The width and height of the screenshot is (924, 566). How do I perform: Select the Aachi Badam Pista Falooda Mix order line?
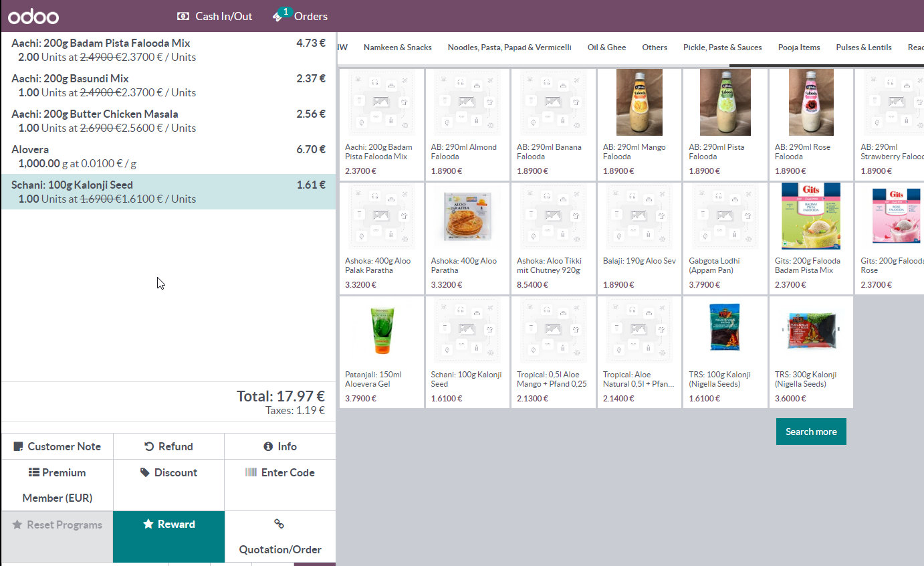coord(168,50)
